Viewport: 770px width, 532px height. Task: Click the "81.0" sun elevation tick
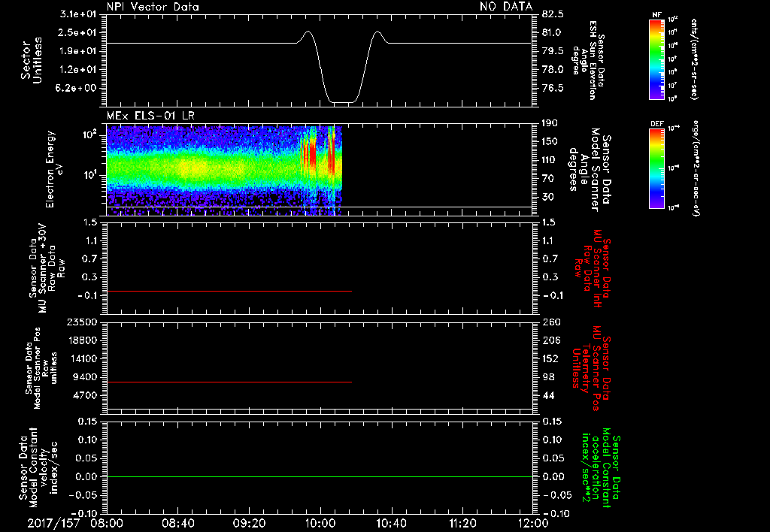553,32
